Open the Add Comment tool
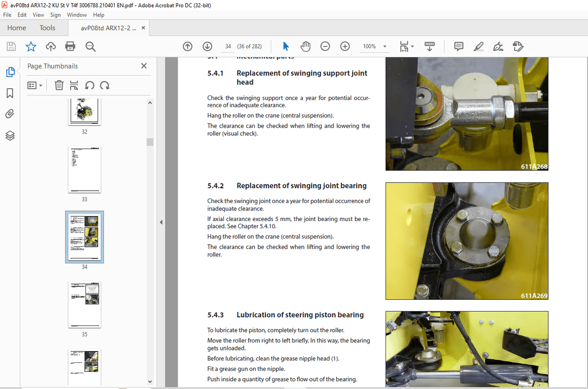This screenshot has height=389, width=588. [458, 46]
